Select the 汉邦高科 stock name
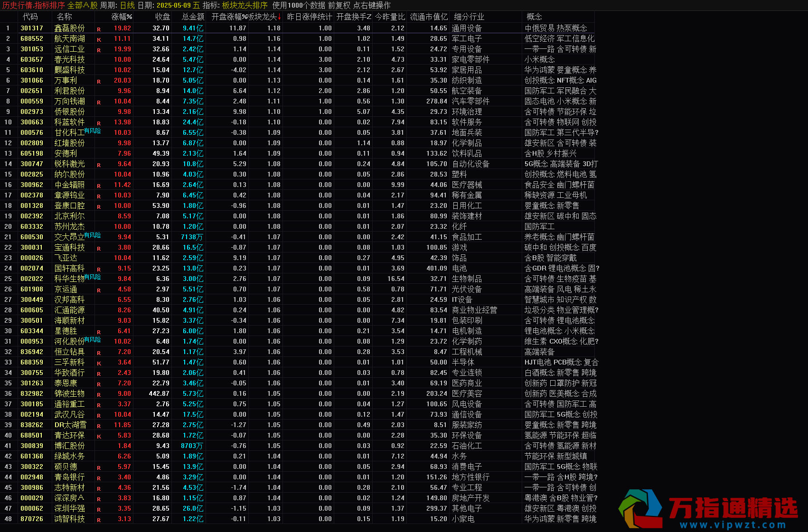Image resolution: width=808 pixels, height=532 pixels. (x=69, y=299)
